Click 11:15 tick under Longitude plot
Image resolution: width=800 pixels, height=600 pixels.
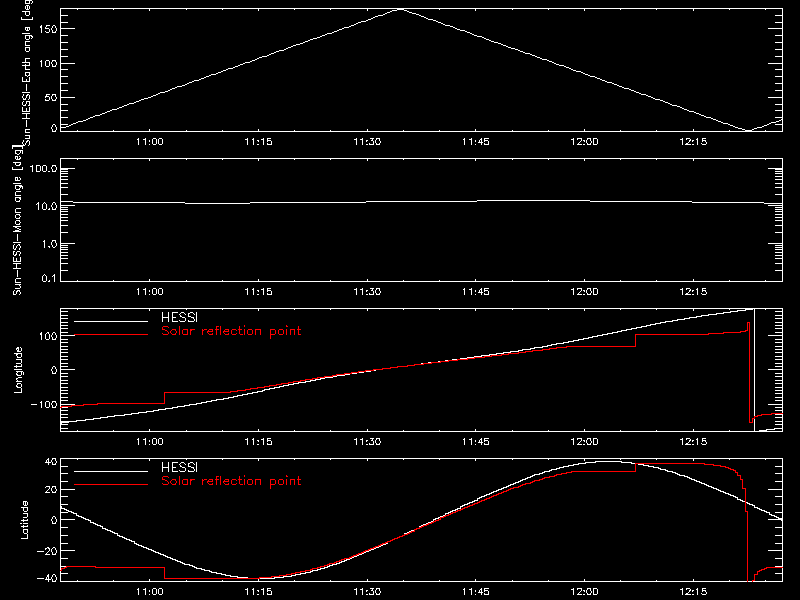point(258,442)
